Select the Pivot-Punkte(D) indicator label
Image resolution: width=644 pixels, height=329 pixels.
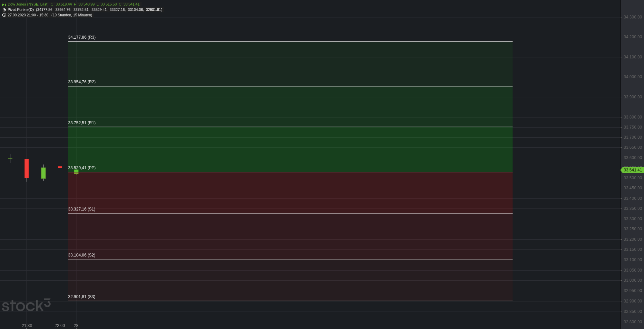click(x=21, y=10)
